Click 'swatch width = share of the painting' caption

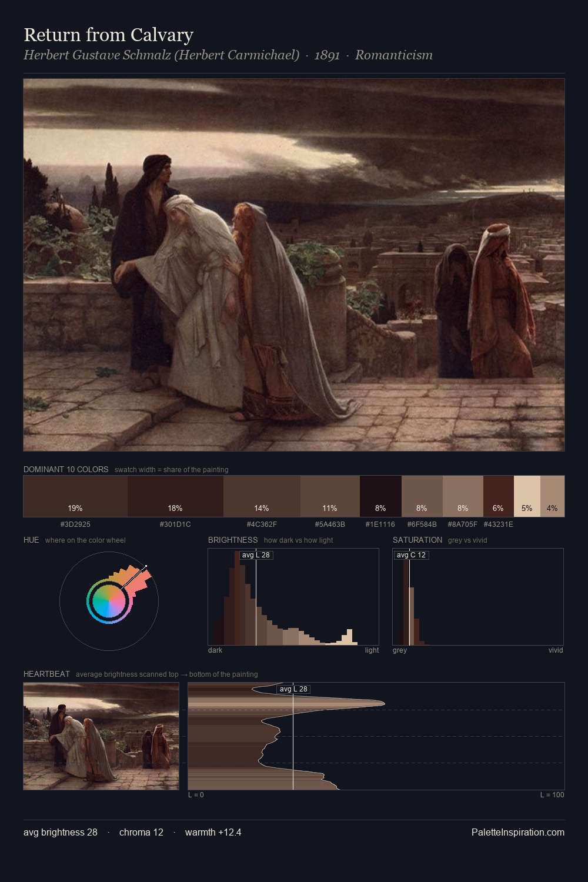pyautogui.click(x=172, y=469)
